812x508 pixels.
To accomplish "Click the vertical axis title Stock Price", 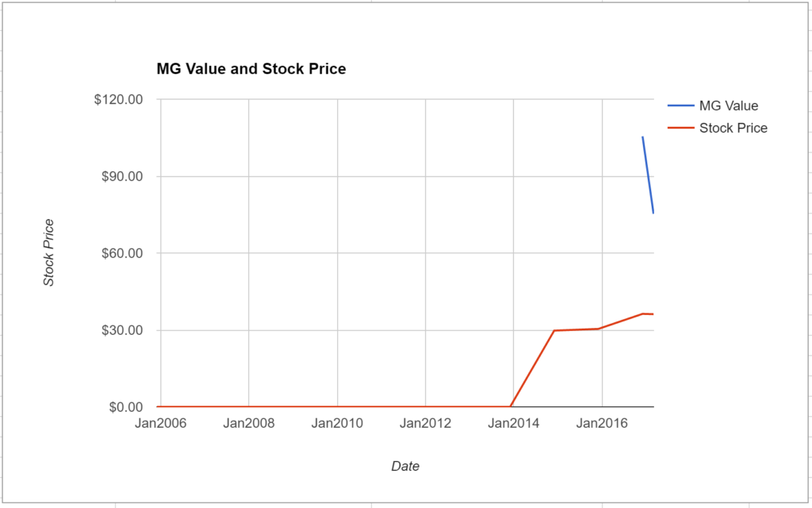I will [x=48, y=252].
